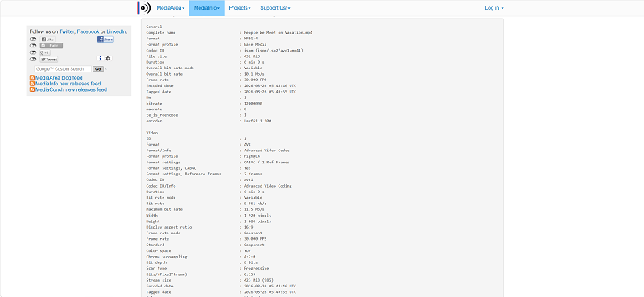Click the Overall bit rate value 10.1 Mb/s
644x297 pixels.
click(254, 74)
